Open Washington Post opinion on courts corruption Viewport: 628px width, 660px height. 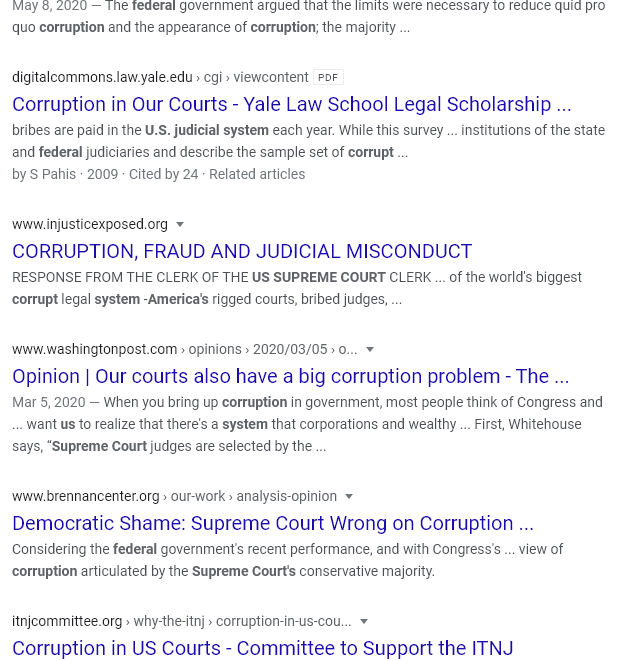(290, 376)
